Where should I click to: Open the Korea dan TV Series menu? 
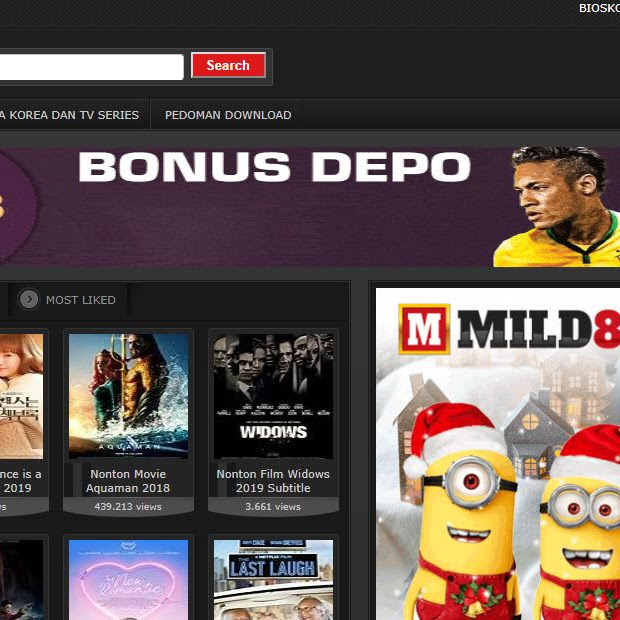click(x=70, y=115)
